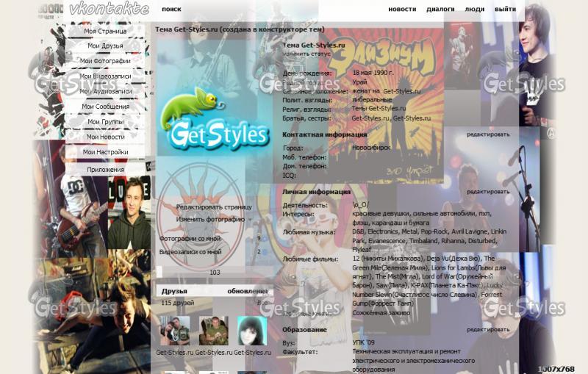588x374 pixels.
Task: Open Мои Настройки
Action: [x=105, y=152]
